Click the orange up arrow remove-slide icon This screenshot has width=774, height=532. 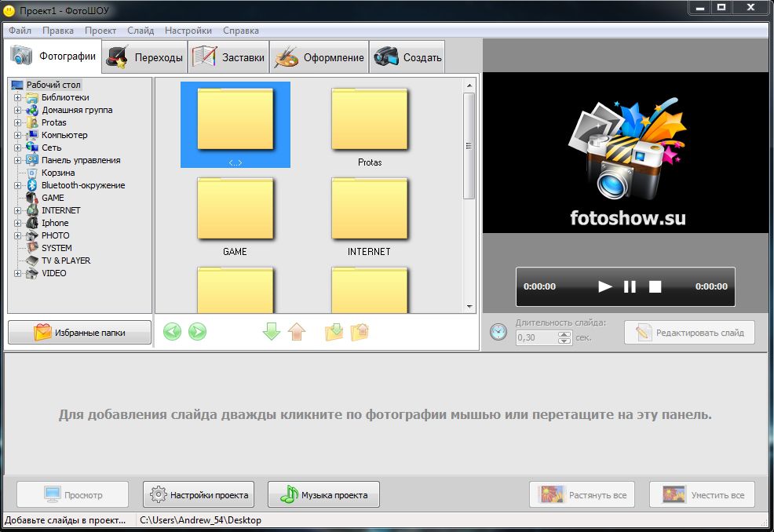pos(297,332)
